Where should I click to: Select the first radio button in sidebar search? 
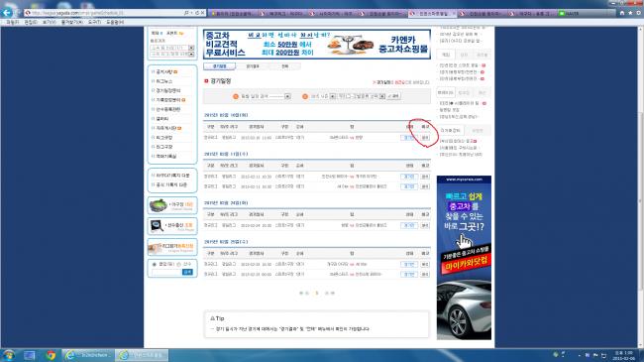pos(155,264)
